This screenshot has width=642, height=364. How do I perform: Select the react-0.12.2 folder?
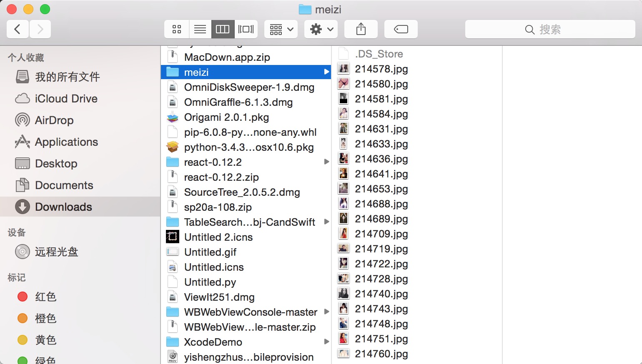tap(246, 162)
